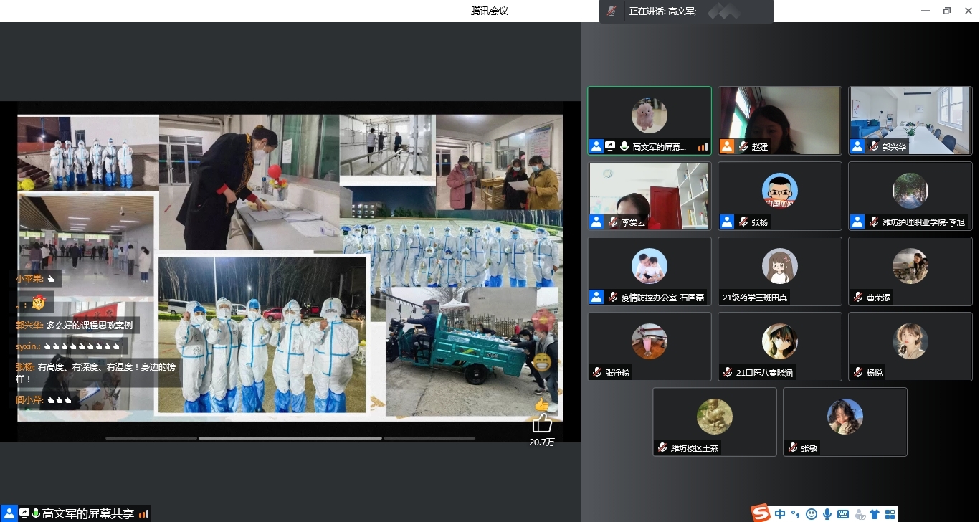The width and height of the screenshot is (980, 522).
Task: Click 郭兴华's muted mic icon
Action: [x=874, y=146]
